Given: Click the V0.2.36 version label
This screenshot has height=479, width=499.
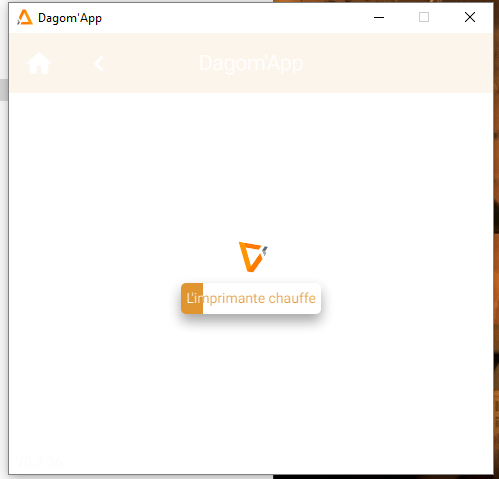Looking at the screenshot, I should pyautogui.click(x=39, y=462).
